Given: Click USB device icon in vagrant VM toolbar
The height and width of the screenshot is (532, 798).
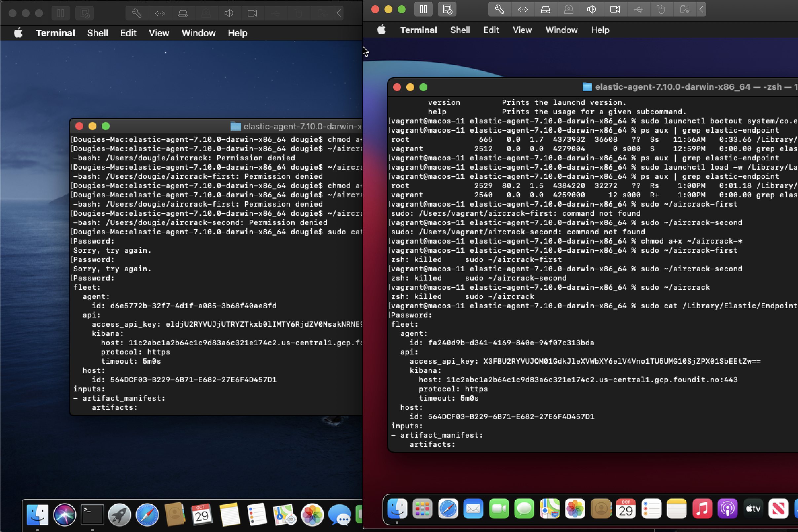Looking at the screenshot, I should click(x=638, y=9).
